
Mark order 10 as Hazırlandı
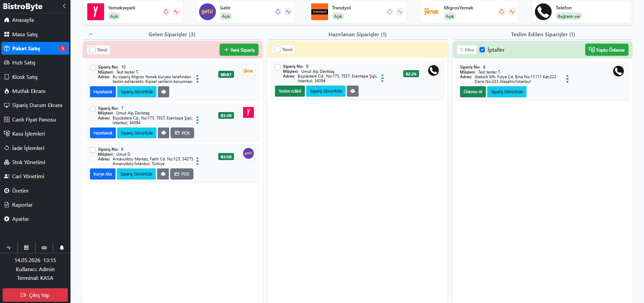(x=103, y=92)
